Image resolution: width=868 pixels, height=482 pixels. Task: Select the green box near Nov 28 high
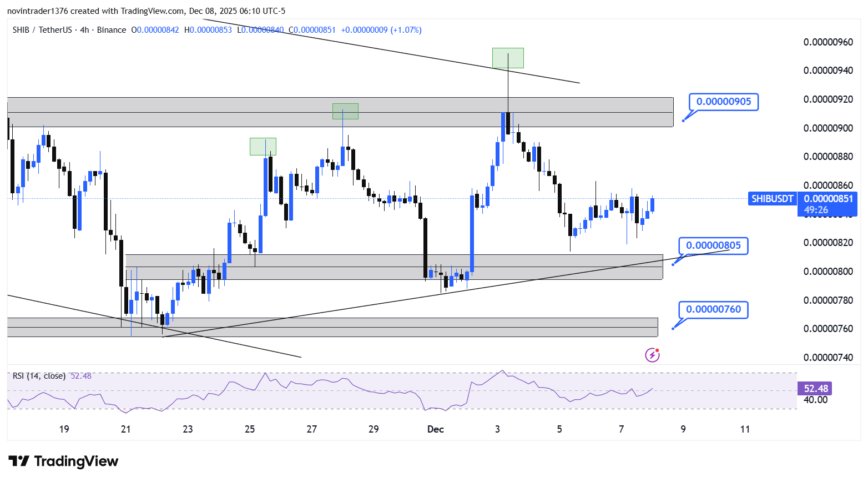pos(345,111)
